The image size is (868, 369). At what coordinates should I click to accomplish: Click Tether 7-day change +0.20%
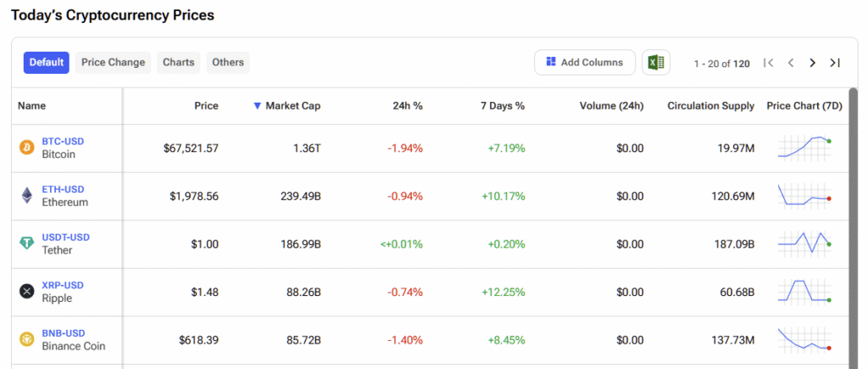click(506, 243)
